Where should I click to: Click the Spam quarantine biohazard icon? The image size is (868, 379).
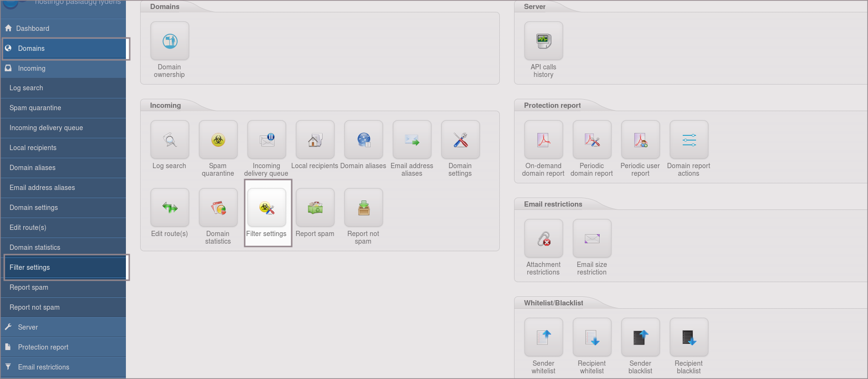pyautogui.click(x=218, y=140)
